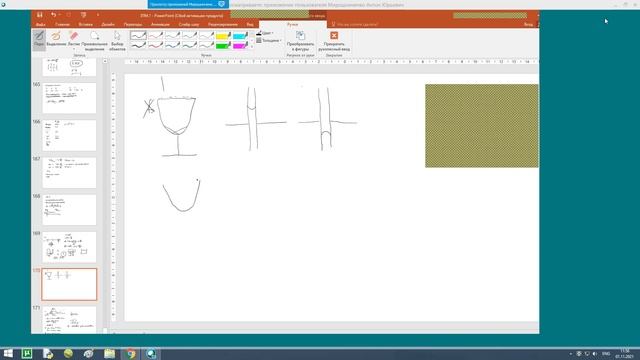
Task: Choose the thin red pen in top row
Action: pyautogui.click(x=156, y=36)
